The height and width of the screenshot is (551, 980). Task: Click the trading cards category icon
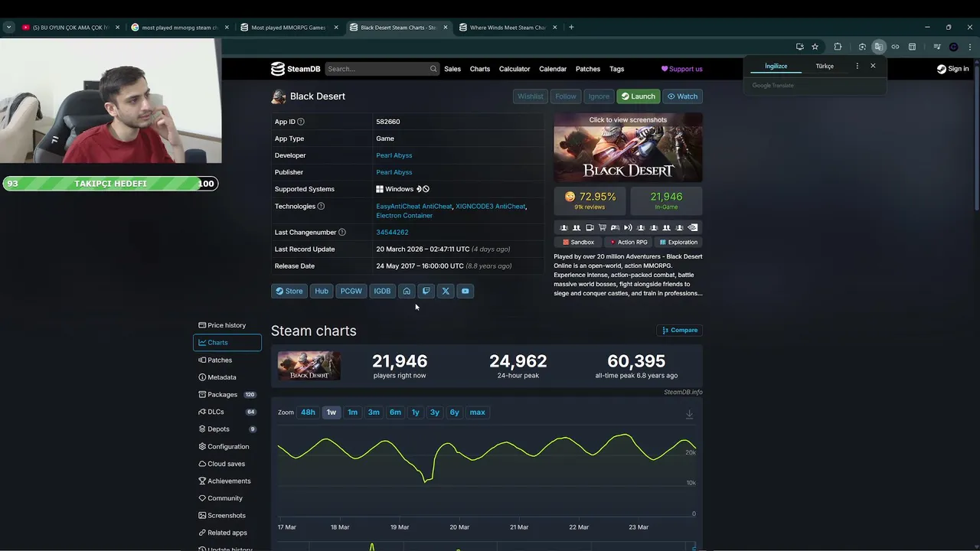point(590,227)
